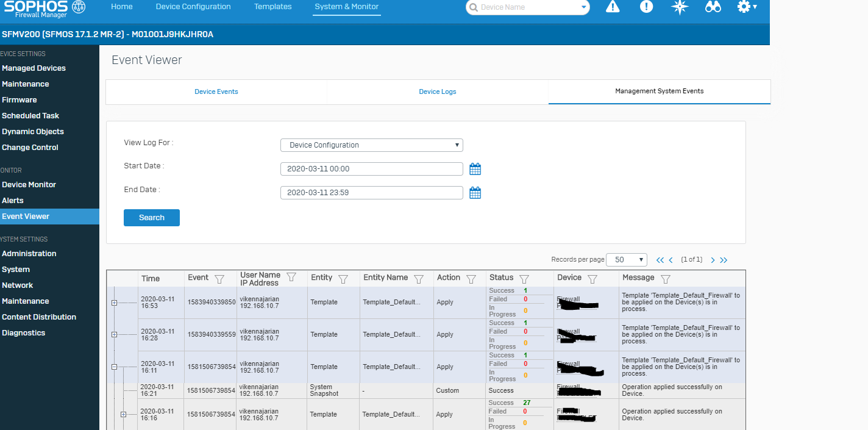Open System under System Settings
This screenshot has width=868, height=430.
(16, 270)
